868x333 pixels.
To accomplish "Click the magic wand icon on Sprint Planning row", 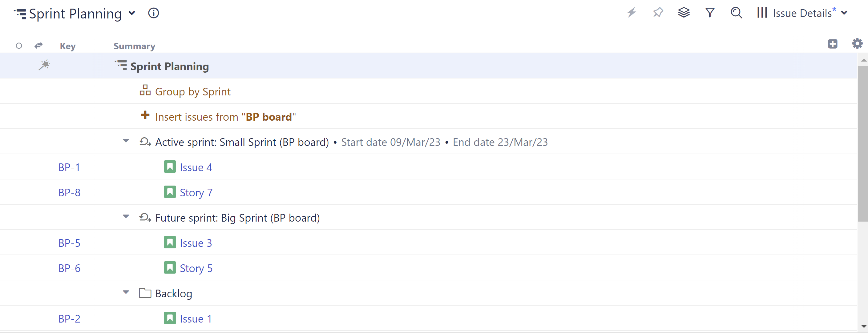I will [45, 65].
